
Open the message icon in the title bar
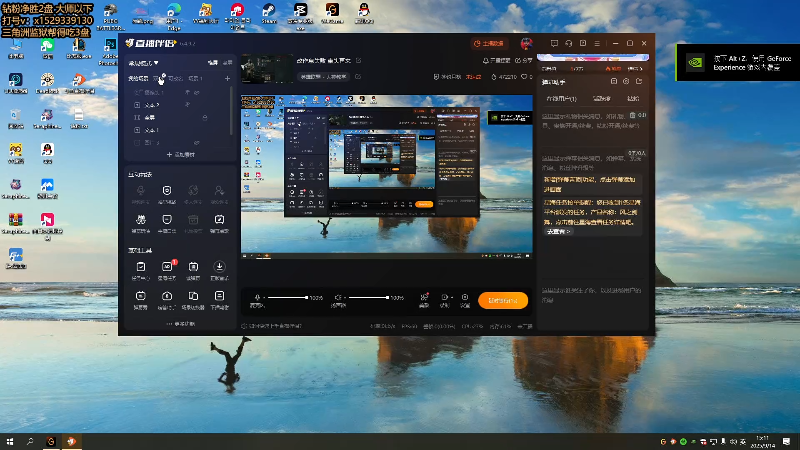(x=554, y=43)
